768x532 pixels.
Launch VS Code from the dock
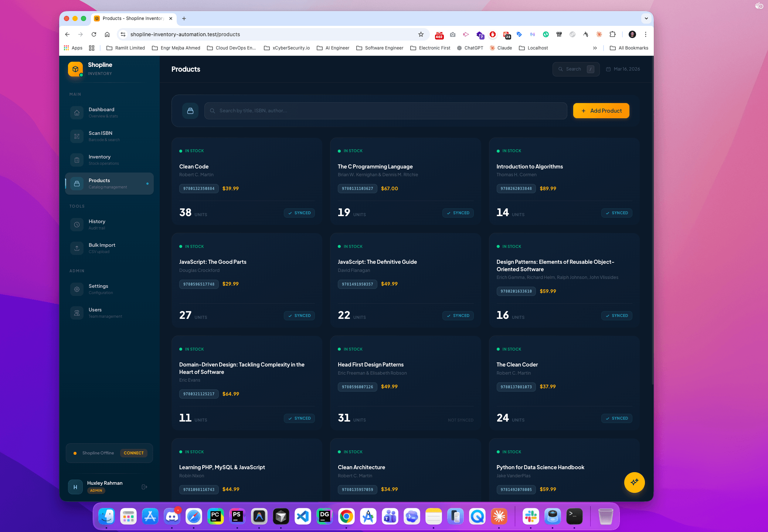point(303,516)
